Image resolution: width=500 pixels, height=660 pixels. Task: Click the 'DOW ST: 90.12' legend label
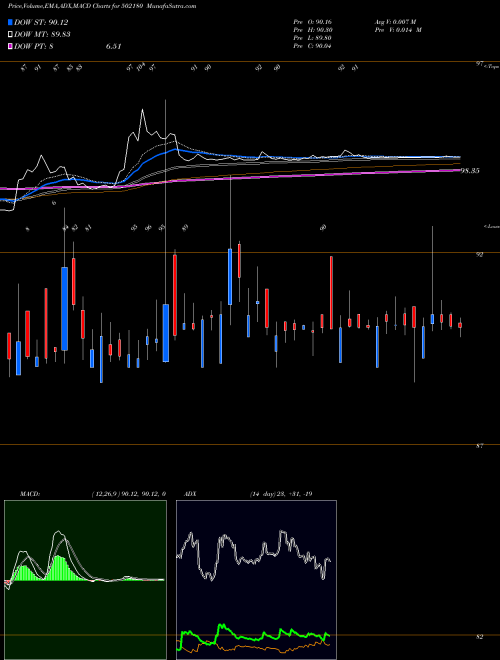click(x=41, y=22)
